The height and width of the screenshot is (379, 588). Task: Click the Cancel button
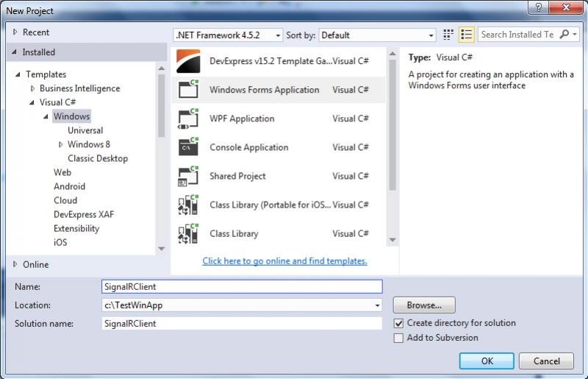tap(546, 361)
